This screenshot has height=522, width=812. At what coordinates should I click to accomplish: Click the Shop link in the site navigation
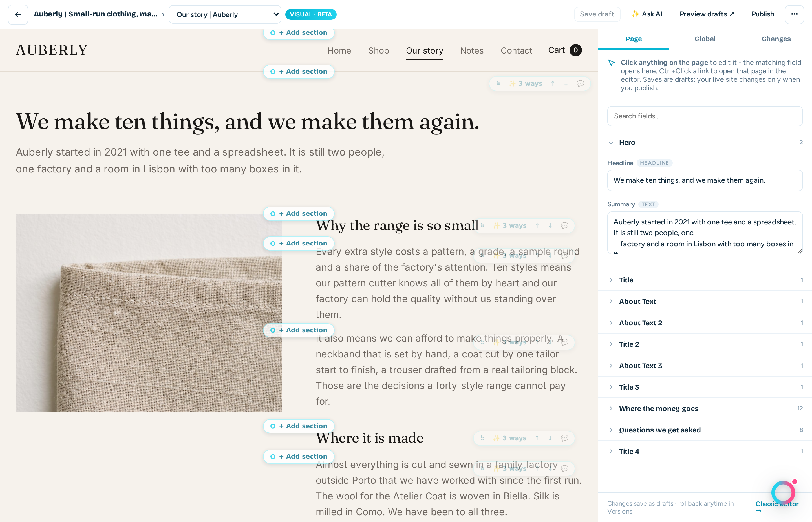click(378, 50)
